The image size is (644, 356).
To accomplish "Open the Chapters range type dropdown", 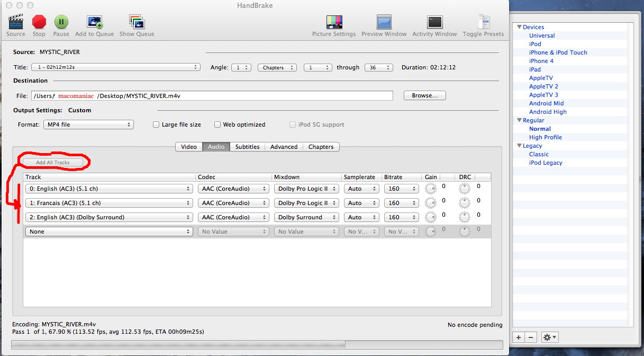I will [x=277, y=67].
